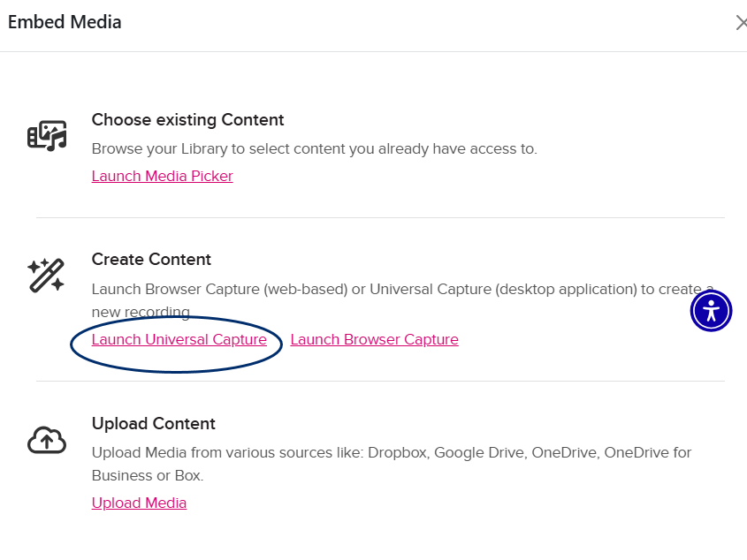Click the Create Content section heading
This screenshot has width=747, height=560.
click(150, 259)
